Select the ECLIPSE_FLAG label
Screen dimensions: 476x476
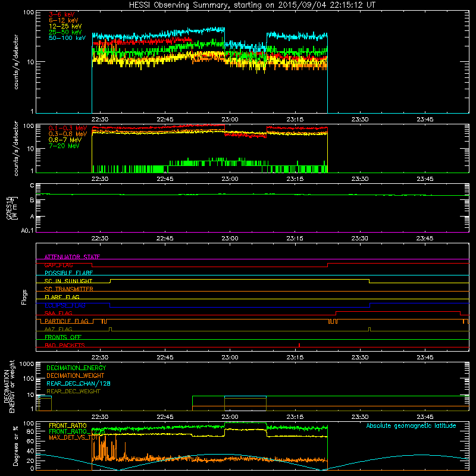(x=65, y=305)
